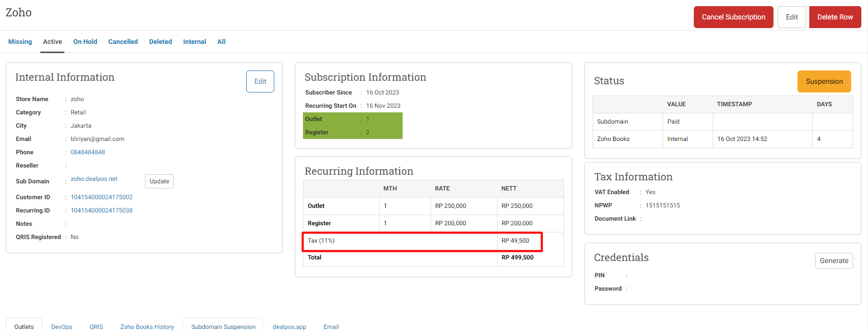
Task: Switch to the Missing tab
Action: tap(20, 42)
